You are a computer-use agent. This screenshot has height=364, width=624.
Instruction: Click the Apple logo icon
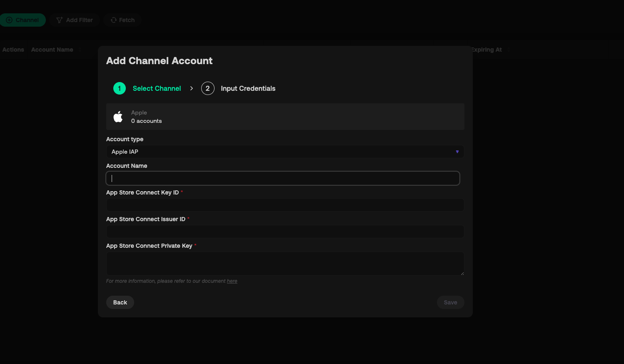tap(118, 117)
